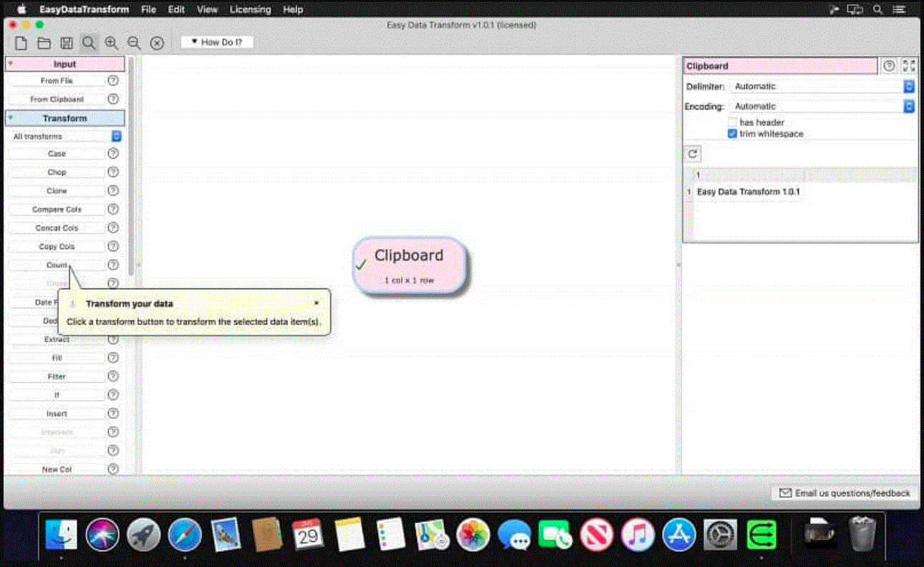Click the Count transform button

[57, 266]
